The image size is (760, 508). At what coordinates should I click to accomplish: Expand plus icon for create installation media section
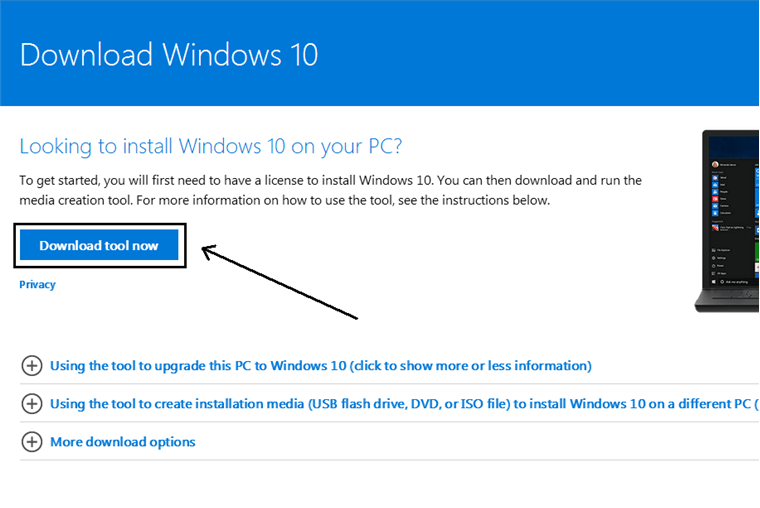click(32, 404)
